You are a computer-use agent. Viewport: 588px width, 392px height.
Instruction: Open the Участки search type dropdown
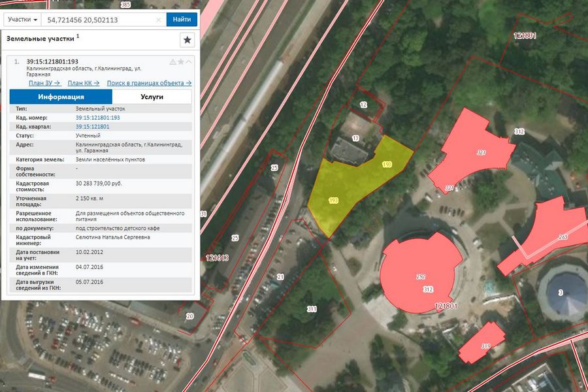[x=22, y=20]
